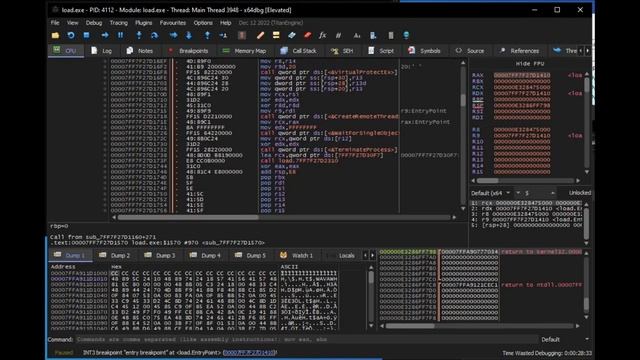The image size is (640, 360).
Task: Open String references with the A icon
Action: click(357, 36)
